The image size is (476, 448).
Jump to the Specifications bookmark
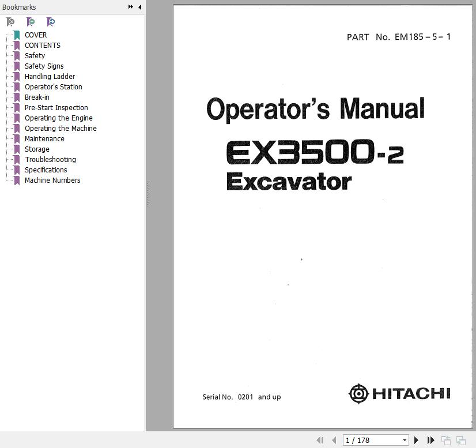click(46, 170)
